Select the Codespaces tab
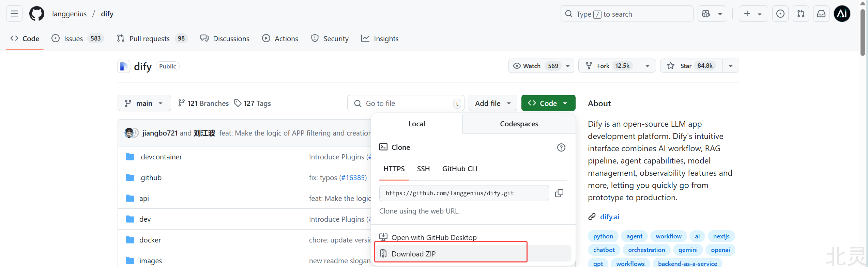This screenshot has height=267, width=868. [x=519, y=124]
